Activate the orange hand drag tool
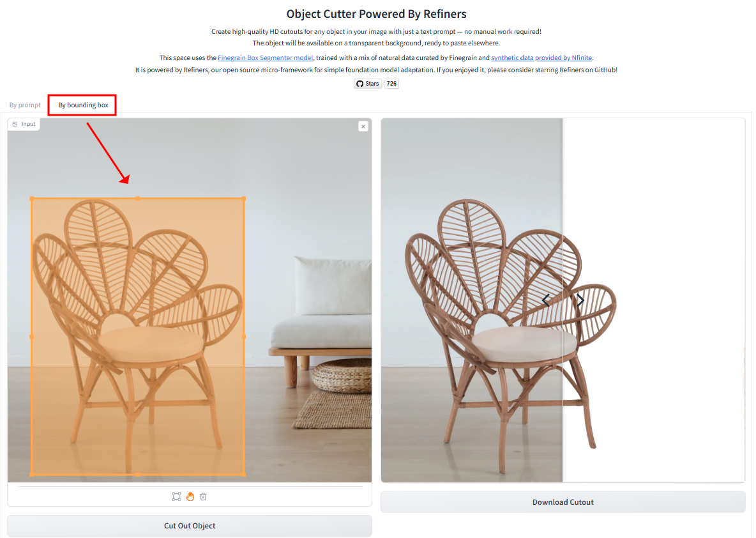Image resolution: width=756 pixels, height=538 pixels. tap(190, 496)
